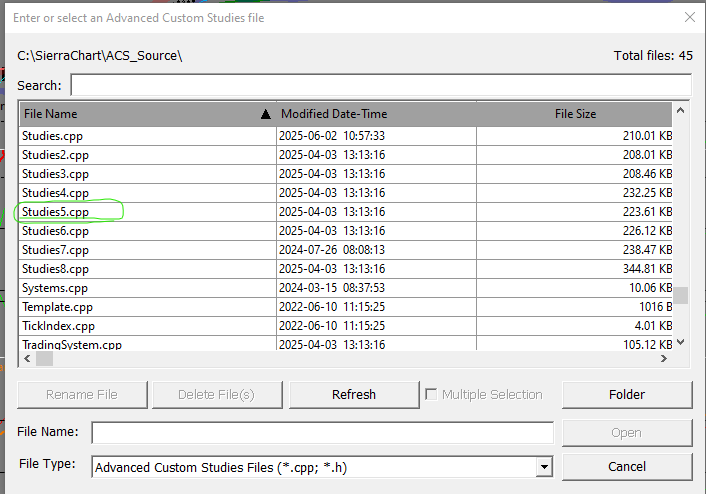Click the horizontal scroll right arrow
This screenshot has width=706, height=494.
click(x=664, y=359)
